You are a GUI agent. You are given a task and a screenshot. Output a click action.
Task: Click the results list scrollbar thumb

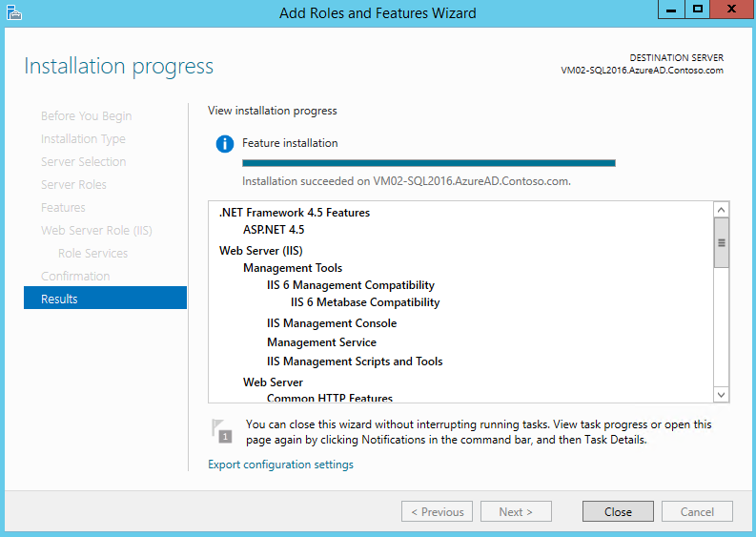[x=722, y=242]
